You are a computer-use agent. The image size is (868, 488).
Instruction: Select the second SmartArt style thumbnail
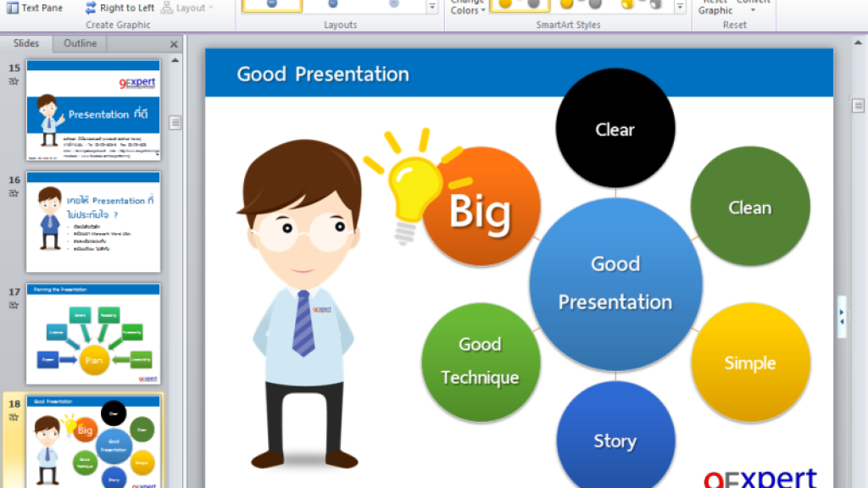pos(581,6)
